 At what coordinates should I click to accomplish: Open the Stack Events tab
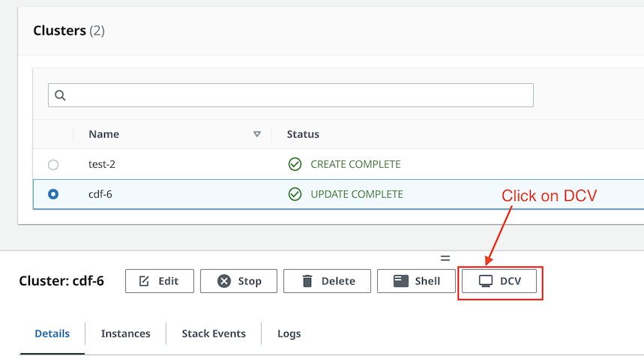click(x=214, y=334)
